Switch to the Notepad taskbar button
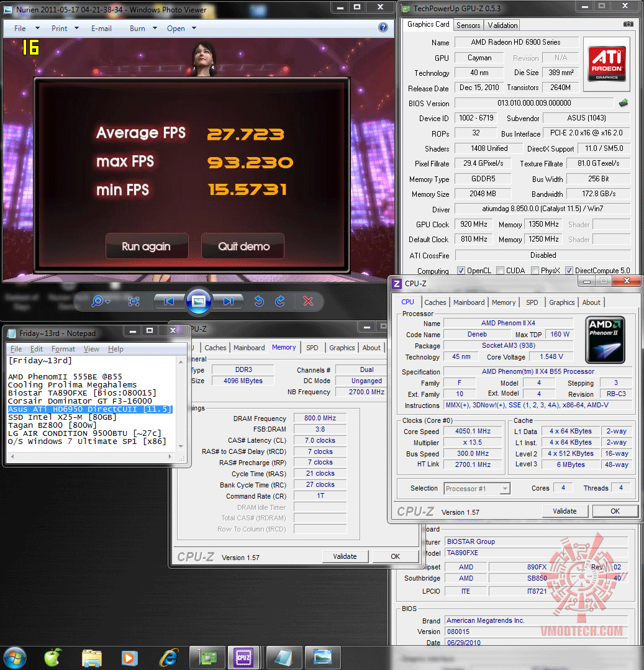Image resolution: width=644 pixels, height=670 pixels. tap(283, 658)
